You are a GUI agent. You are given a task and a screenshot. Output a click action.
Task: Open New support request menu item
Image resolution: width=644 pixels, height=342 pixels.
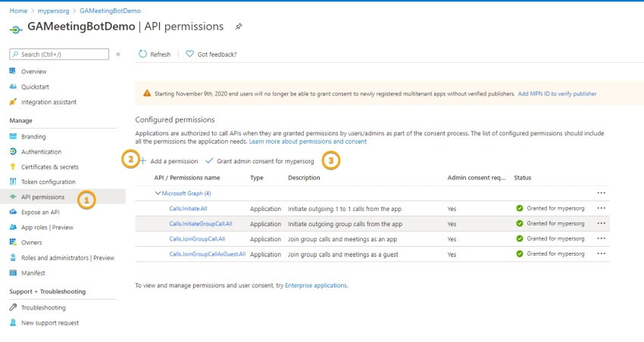click(50, 323)
